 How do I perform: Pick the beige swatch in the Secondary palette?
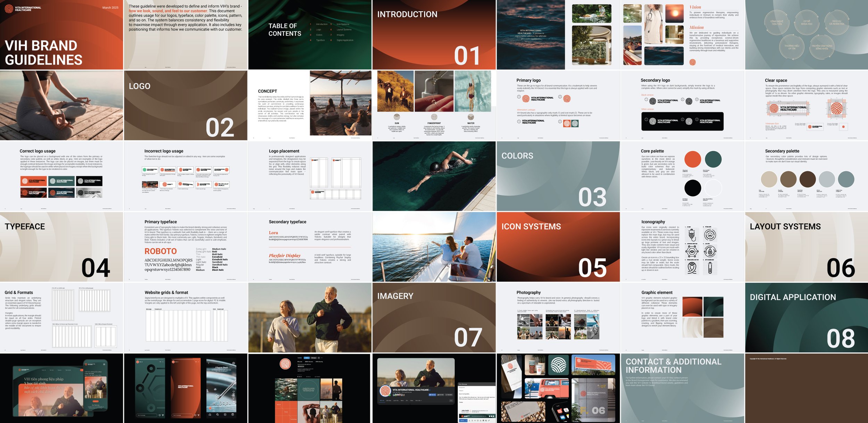tap(769, 180)
